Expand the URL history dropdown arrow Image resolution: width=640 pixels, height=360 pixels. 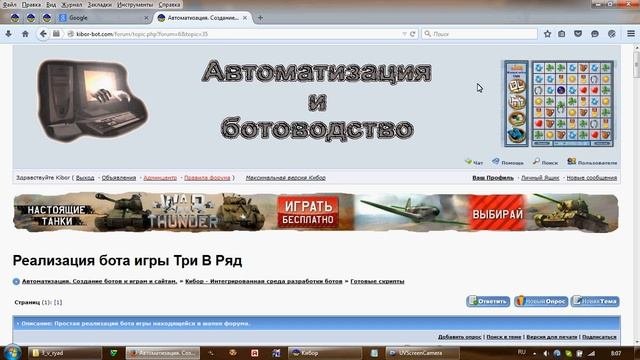pyautogui.click(x=404, y=34)
